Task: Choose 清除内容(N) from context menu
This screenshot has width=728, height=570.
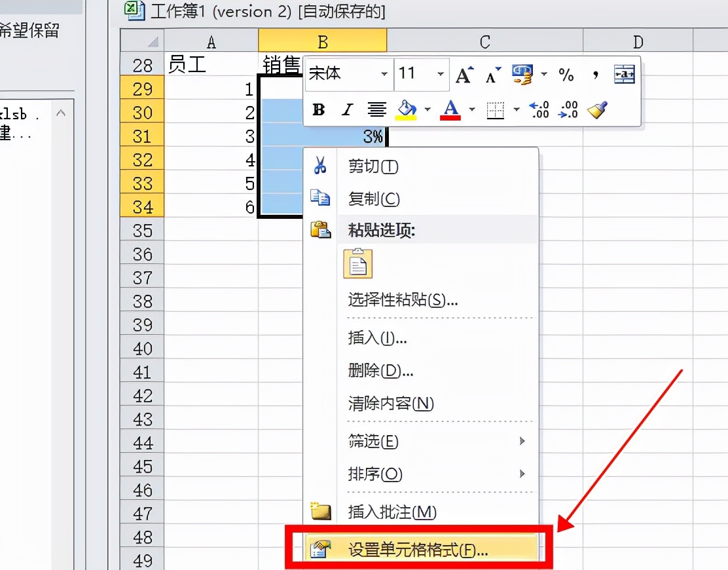Action: point(421,403)
